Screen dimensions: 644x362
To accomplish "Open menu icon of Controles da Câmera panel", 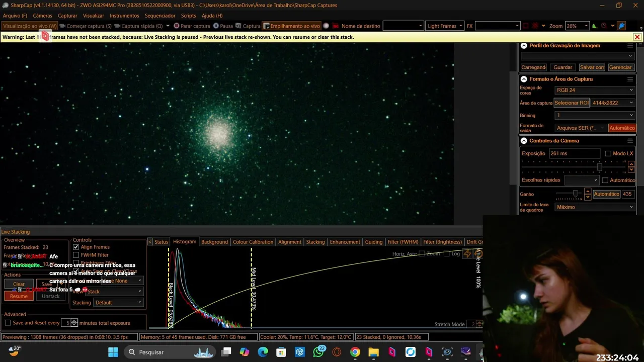I will 630,141.
